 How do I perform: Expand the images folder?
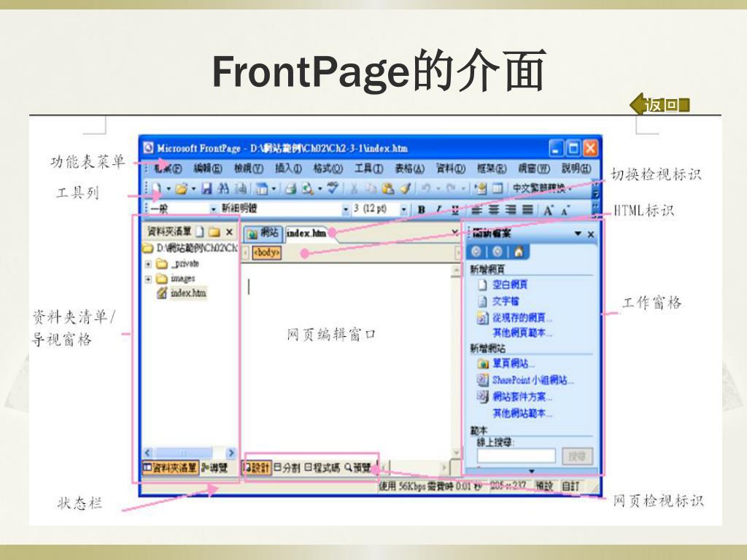pos(148,279)
